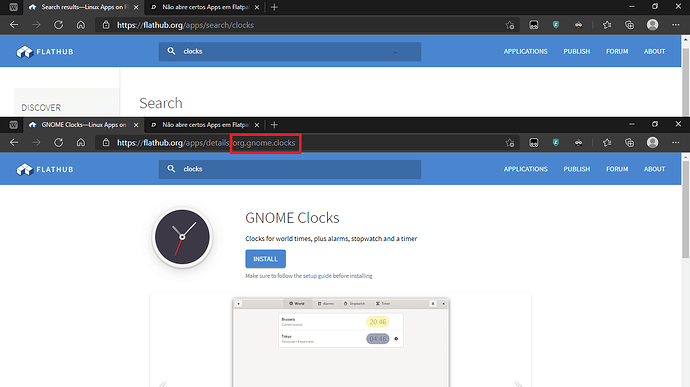
Task: Open Favorites list in GNOME Clocks window
Action: pos(607,143)
